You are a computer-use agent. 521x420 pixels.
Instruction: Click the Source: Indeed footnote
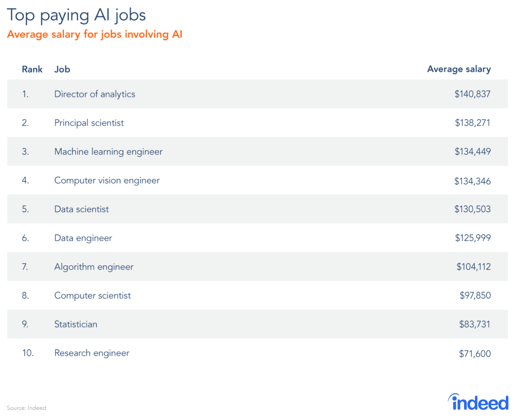point(26,408)
